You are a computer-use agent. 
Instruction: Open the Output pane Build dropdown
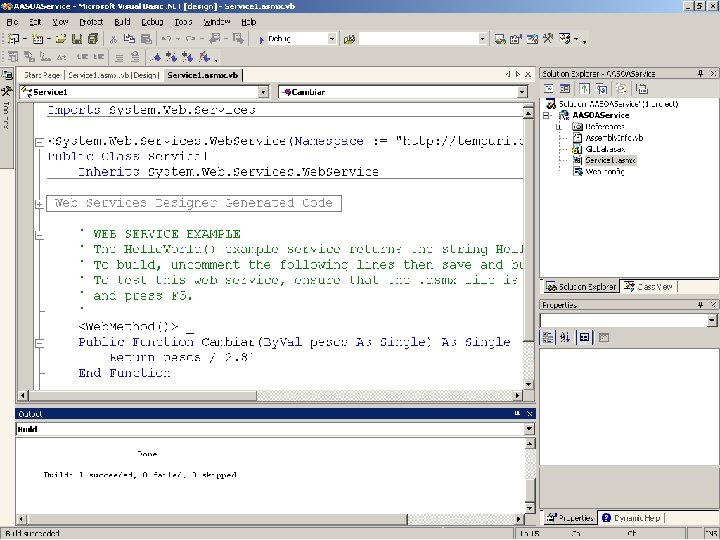pyautogui.click(x=529, y=429)
